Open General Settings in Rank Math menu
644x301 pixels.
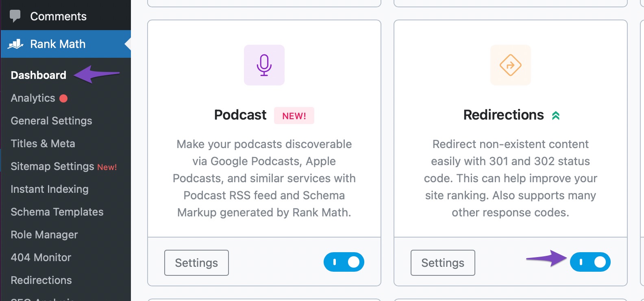point(52,121)
